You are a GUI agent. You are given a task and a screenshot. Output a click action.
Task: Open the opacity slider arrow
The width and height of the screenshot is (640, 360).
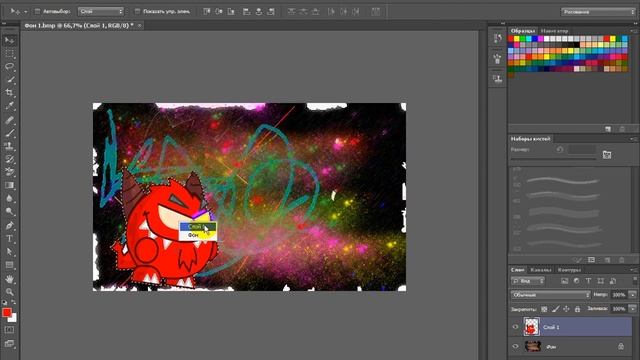click(x=633, y=294)
